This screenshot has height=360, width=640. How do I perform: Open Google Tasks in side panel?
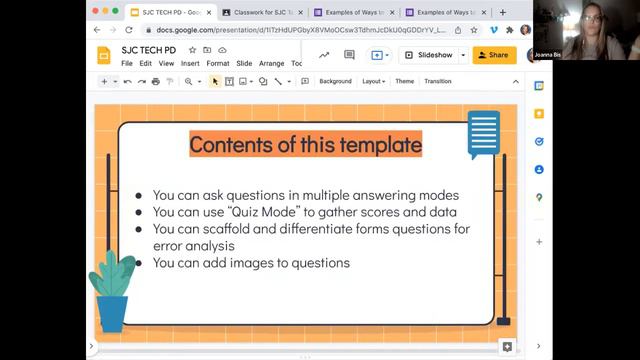tap(539, 142)
